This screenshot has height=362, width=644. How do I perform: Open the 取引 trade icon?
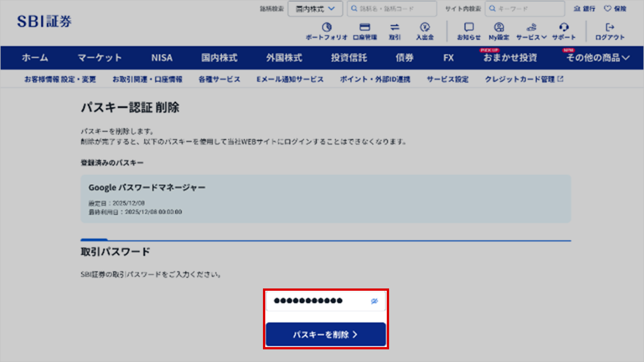394,31
